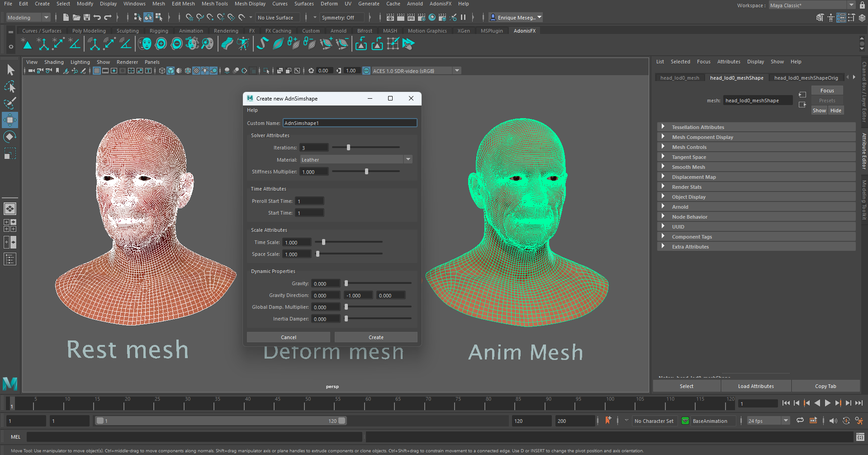The height and width of the screenshot is (455, 868).
Task: Click the Cancel button in the dialog
Action: (x=289, y=337)
